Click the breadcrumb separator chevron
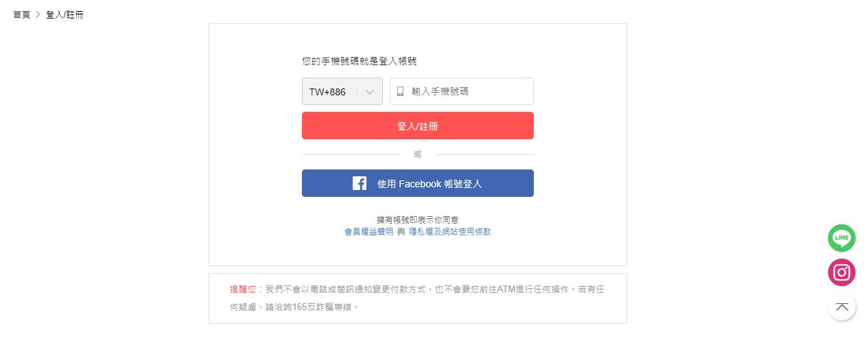 click(x=38, y=14)
